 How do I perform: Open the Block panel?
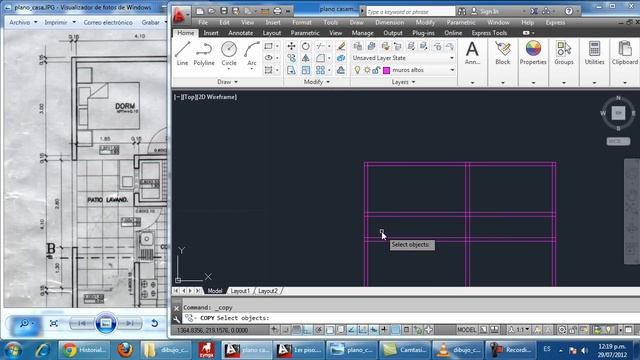click(502, 53)
